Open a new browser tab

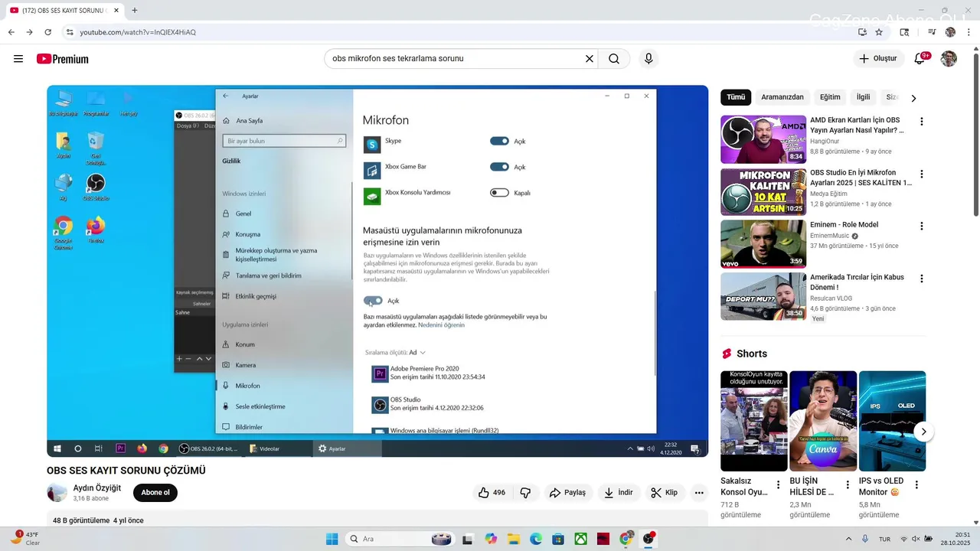pyautogui.click(x=135, y=11)
